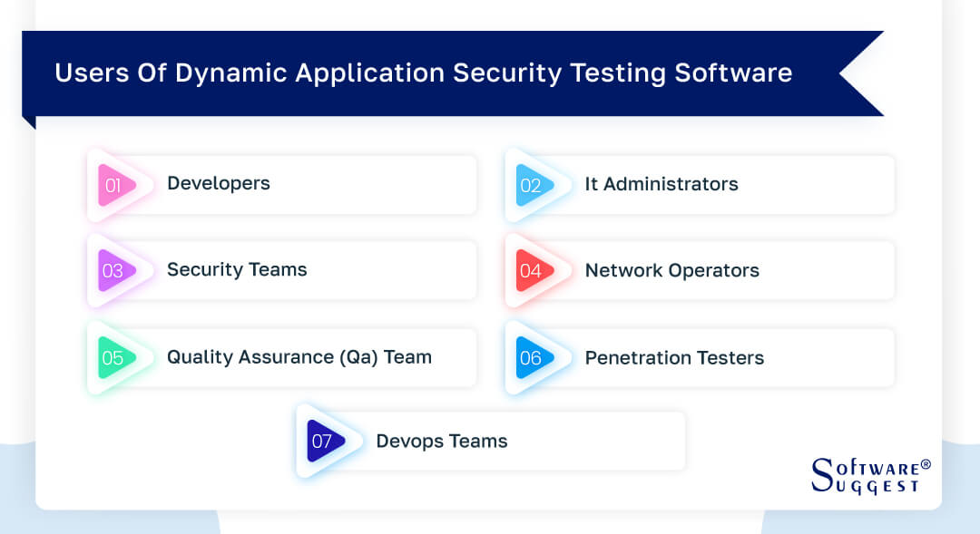Click the pink 01 arrow icon

tap(116, 185)
